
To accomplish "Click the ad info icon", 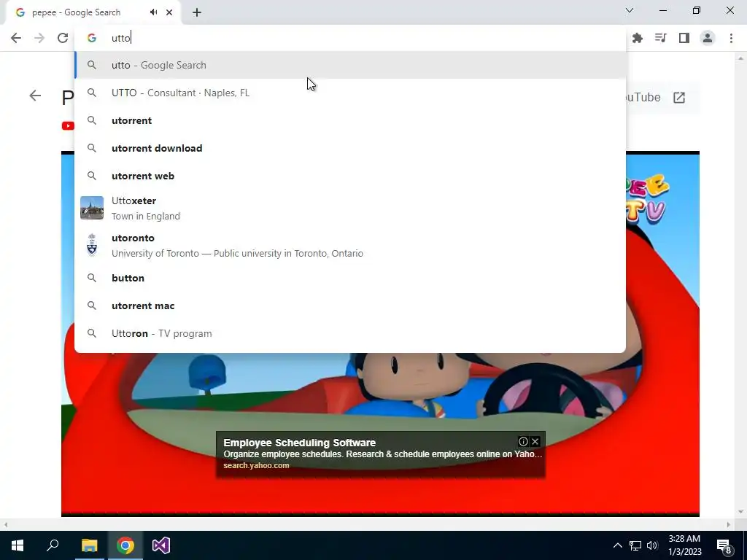I will pos(523,441).
